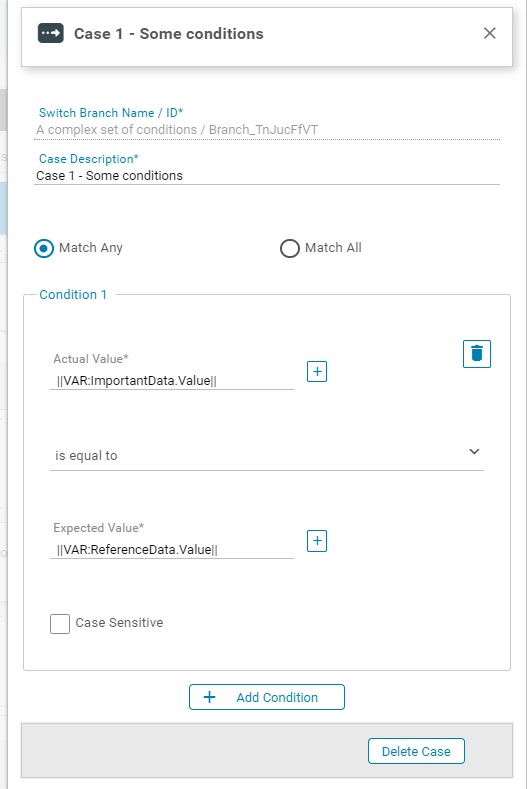Screen dimensions: 527x789
Task: Edit the Actual Value ImportantData field
Action: pos(172,380)
